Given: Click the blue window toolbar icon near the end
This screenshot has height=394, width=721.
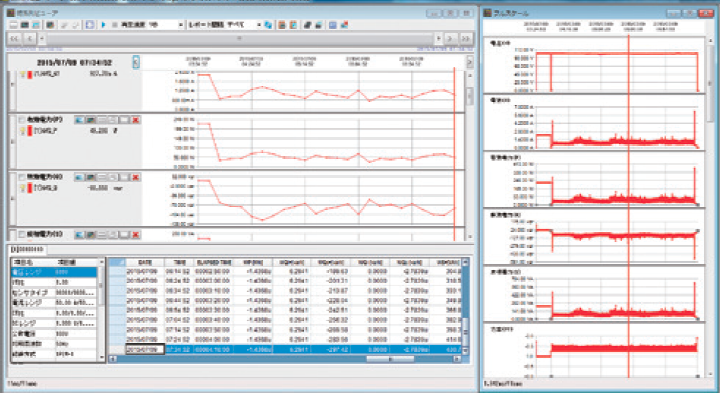Looking at the screenshot, I should coord(333,25).
